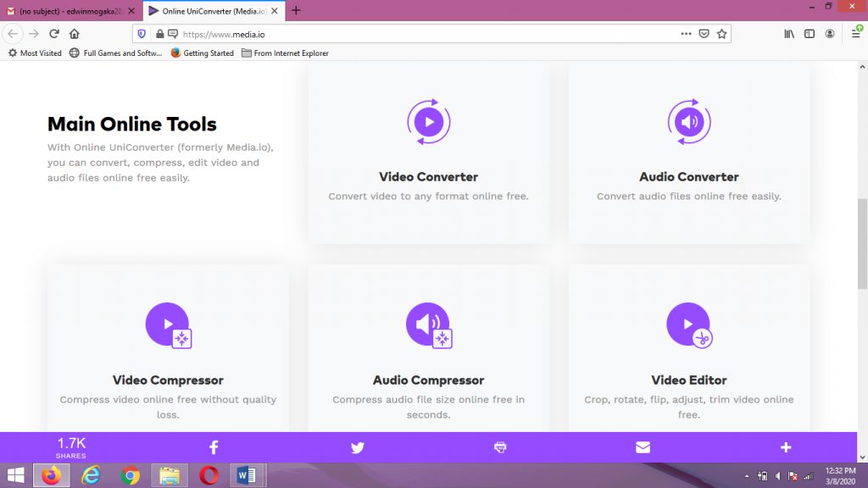868x488 pixels.
Task: Open the taskbar clock and date
Action: [841, 476]
